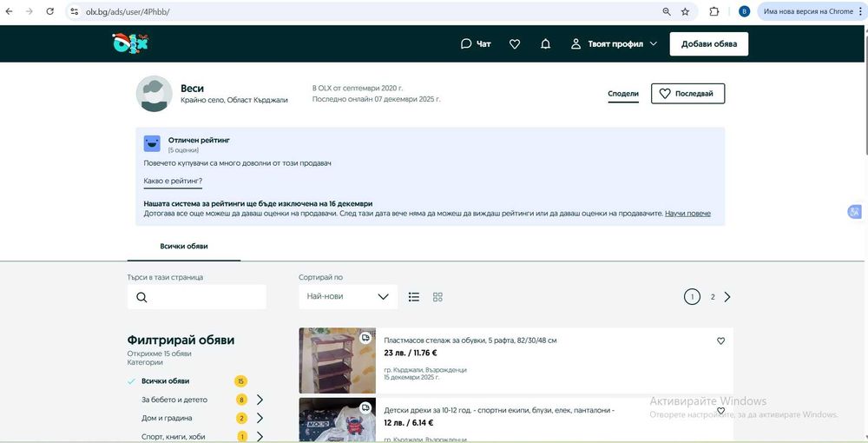Go forward in browser history
Image resolution: width=868 pixels, height=443 pixels.
30,11
